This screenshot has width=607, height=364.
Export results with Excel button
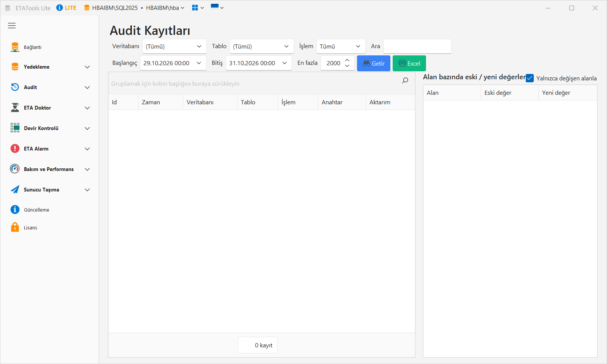[409, 63]
